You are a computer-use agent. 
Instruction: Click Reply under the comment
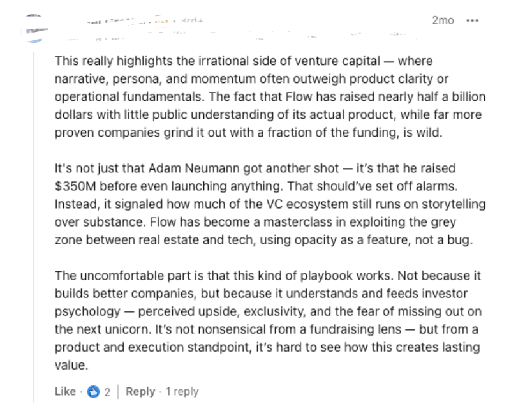click(x=140, y=392)
